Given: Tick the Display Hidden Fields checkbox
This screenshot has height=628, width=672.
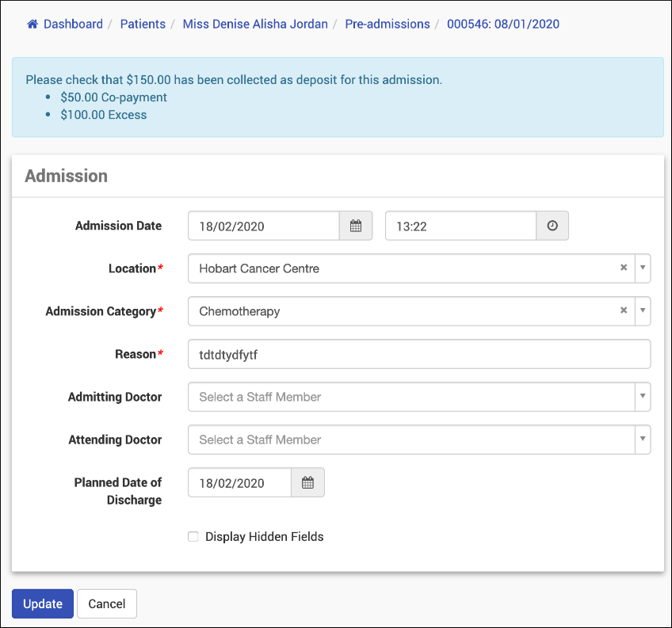Looking at the screenshot, I should coord(193,537).
